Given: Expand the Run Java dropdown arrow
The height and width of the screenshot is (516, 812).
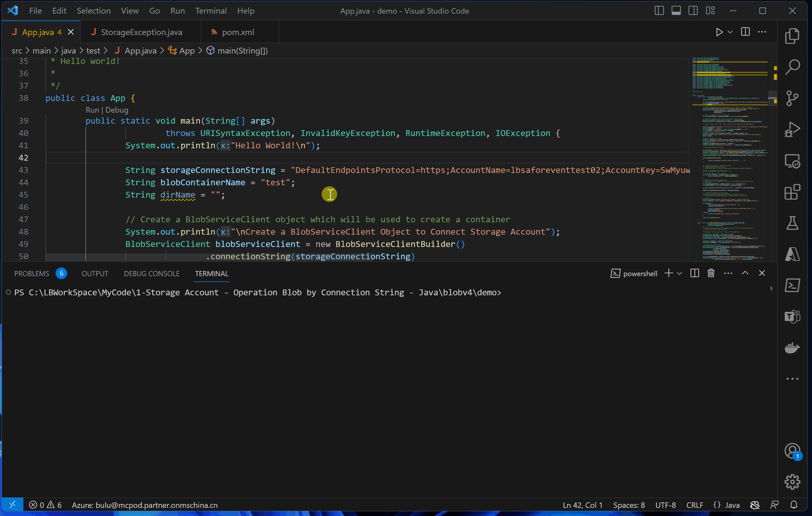Looking at the screenshot, I should tap(730, 32).
